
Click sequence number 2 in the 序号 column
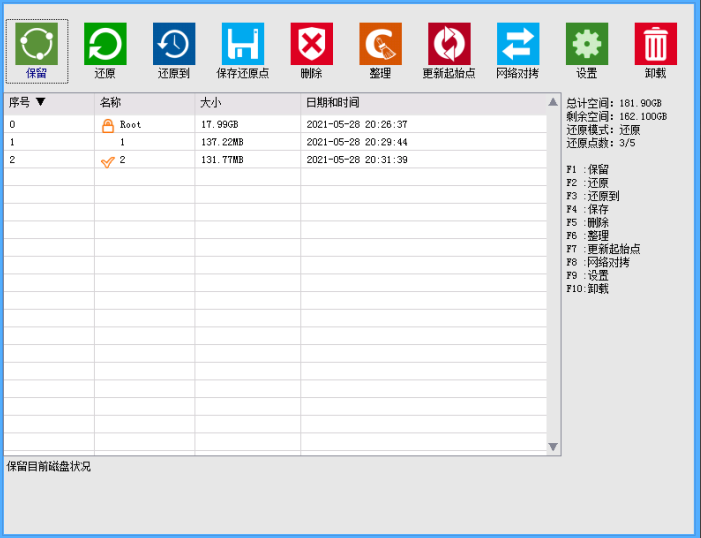[x=12, y=160]
